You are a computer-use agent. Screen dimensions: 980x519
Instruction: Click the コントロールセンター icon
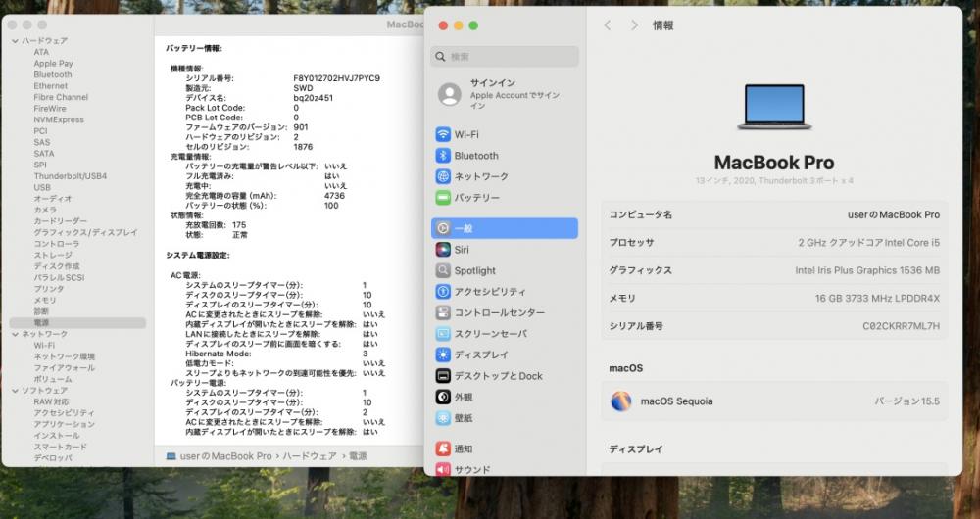coord(443,313)
